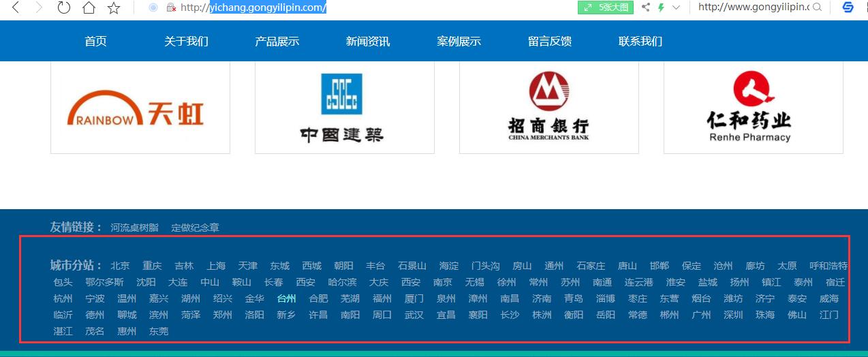Open the 河流桌树脂 friendly link
868x357 pixels.
click(134, 228)
